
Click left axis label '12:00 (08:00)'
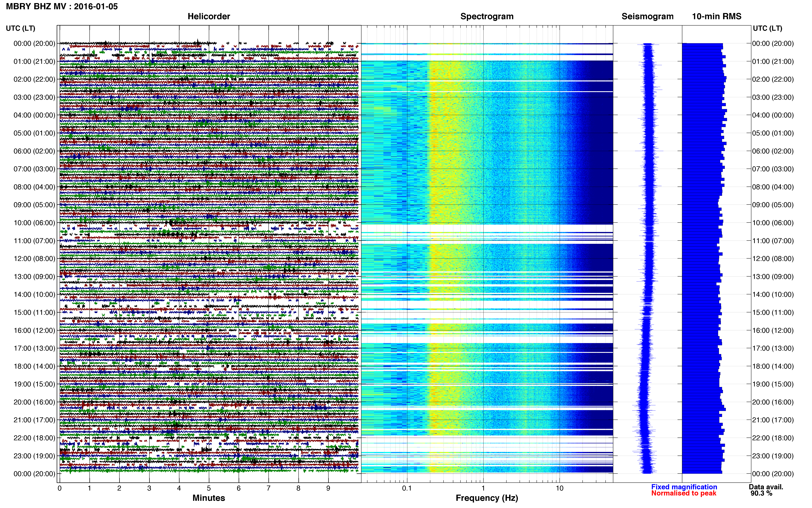[x=34, y=259]
